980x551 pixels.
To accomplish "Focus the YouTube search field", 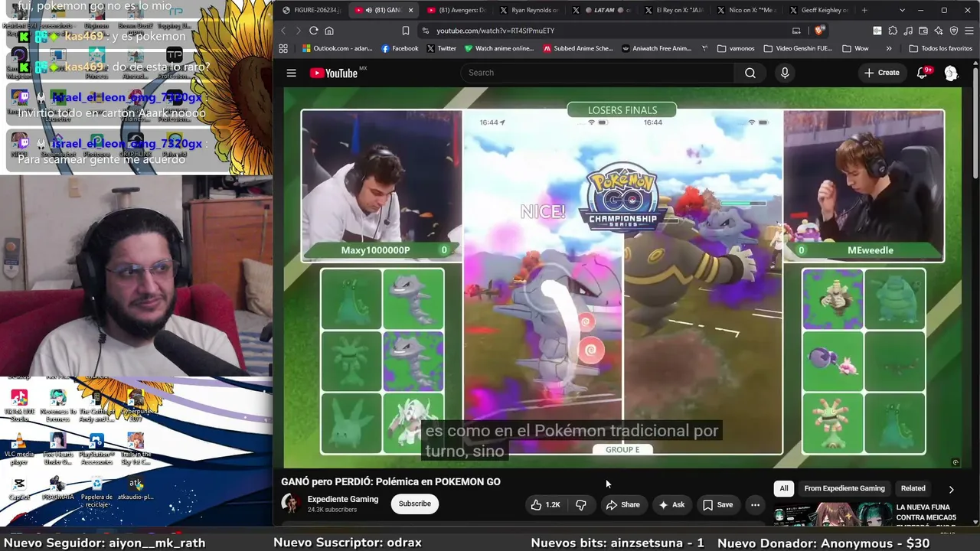I will coord(597,73).
